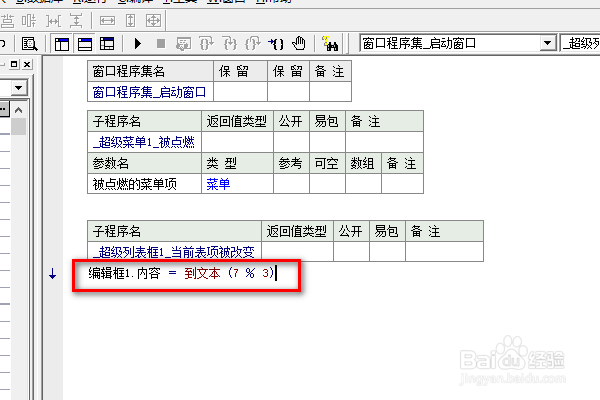Viewport: 600px width, 400px height.
Task: Click the equal vertical spacing icon
Action: point(76,21)
